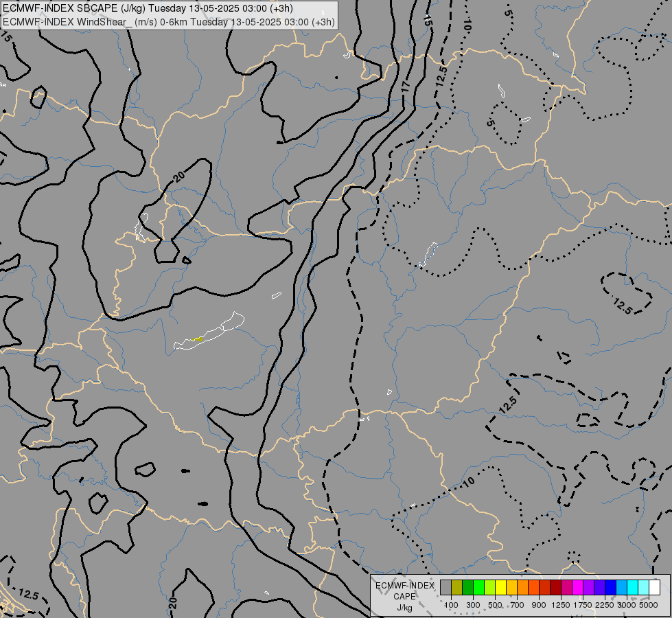Select the dark green swatch in the legend
This screenshot has height=618, width=672.
pyautogui.click(x=468, y=588)
